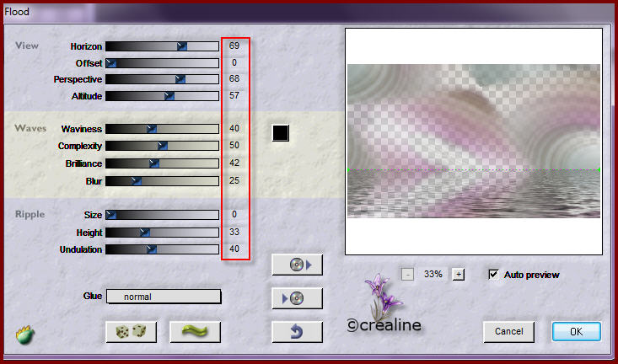Image resolution: width=618 pixels, height=364 pixels.
Task: Click the Horizon label
Action: pyautogui.click(x=86, y=46)
